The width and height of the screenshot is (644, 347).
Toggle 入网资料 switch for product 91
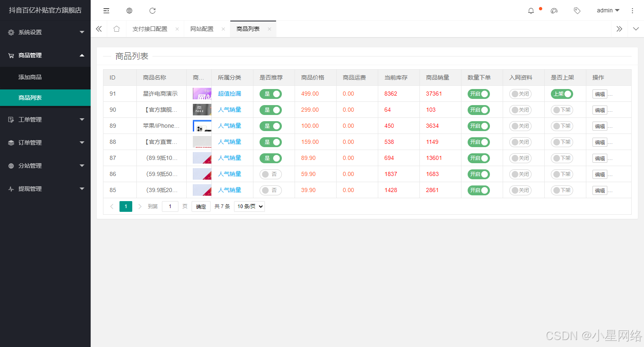tap(520, 94)
